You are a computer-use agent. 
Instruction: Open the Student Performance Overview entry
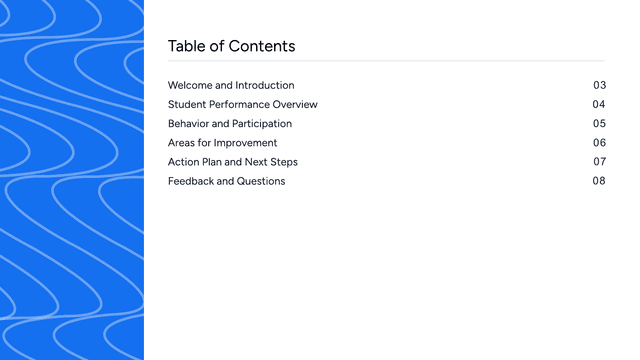(242, 104)
